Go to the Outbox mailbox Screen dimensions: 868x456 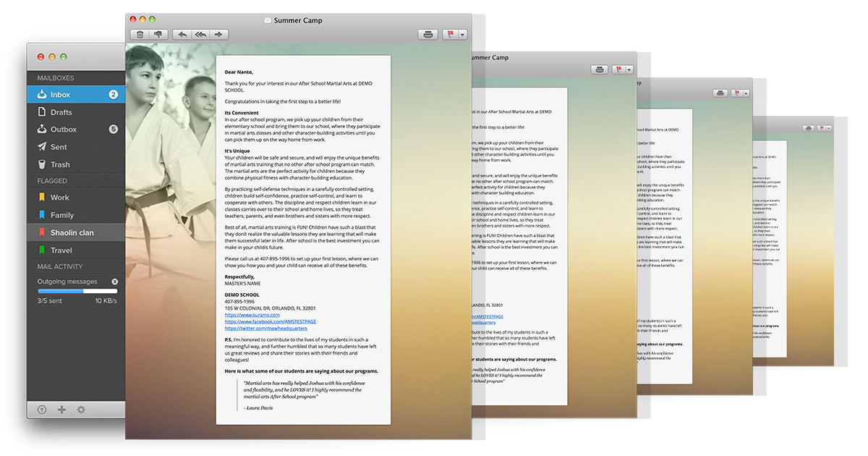(x=64, y=130)
